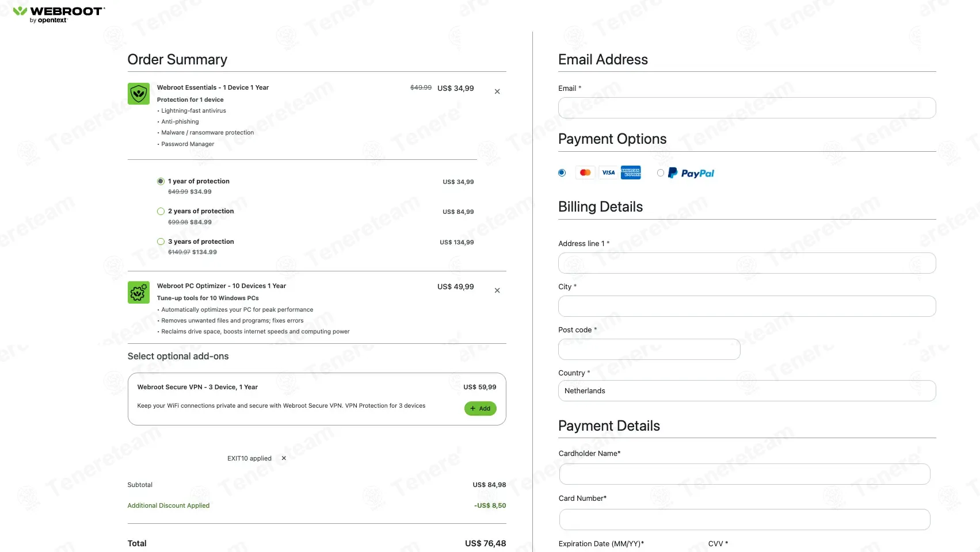
Task: Click the subtotal US$ 84,98 amount
Action: (x=489, y=485)
